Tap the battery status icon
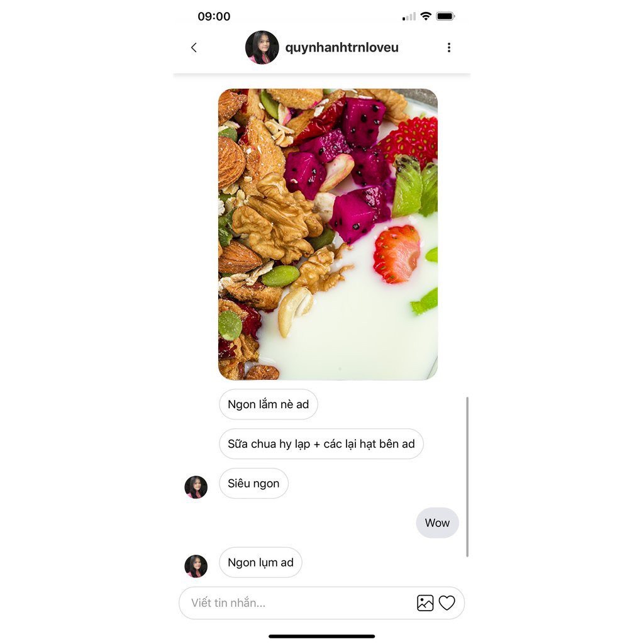This screenshot has height=644, width=644. point(445,16)
